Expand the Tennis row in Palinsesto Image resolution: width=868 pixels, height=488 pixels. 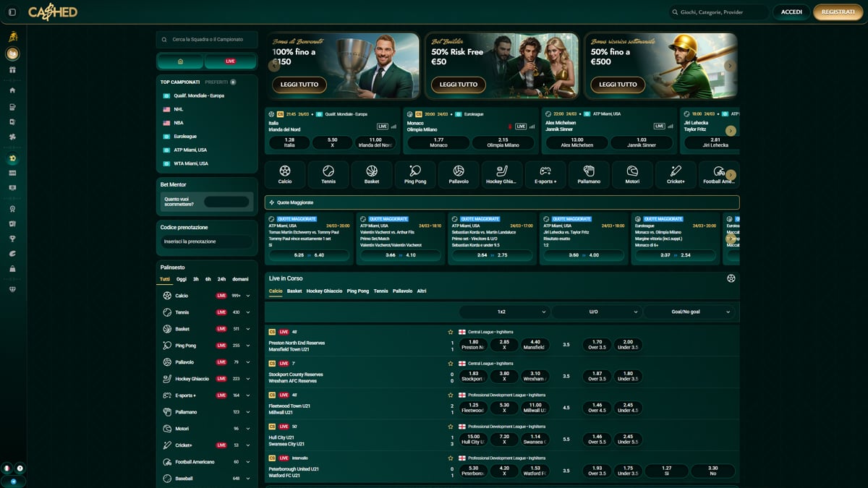click(248, 312)
